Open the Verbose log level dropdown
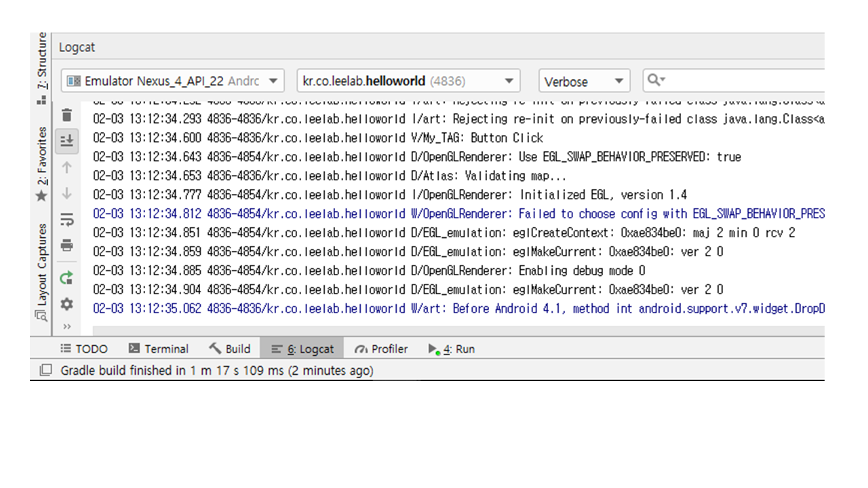 584,81
